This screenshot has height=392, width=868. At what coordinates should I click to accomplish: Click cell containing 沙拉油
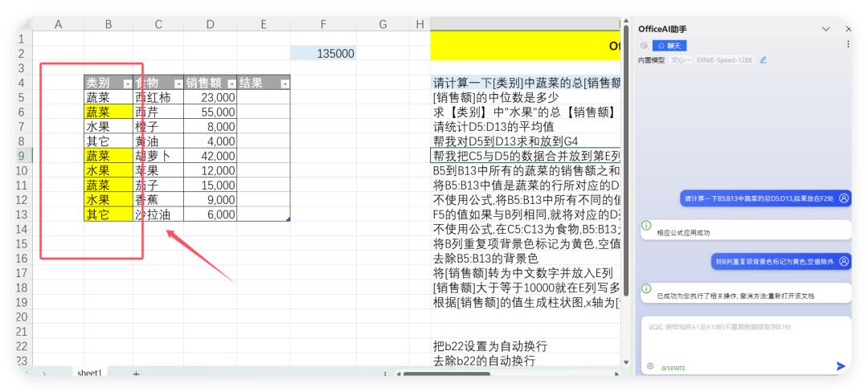158,214
